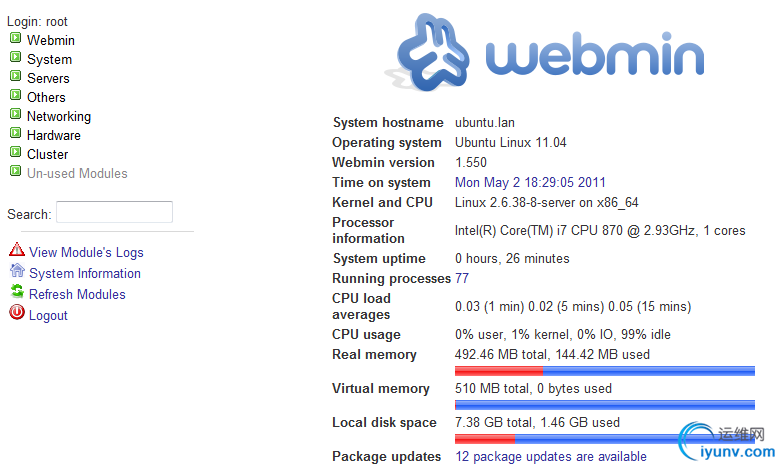Open the System Information link
The image size is (781, 468).
(85, 273)
